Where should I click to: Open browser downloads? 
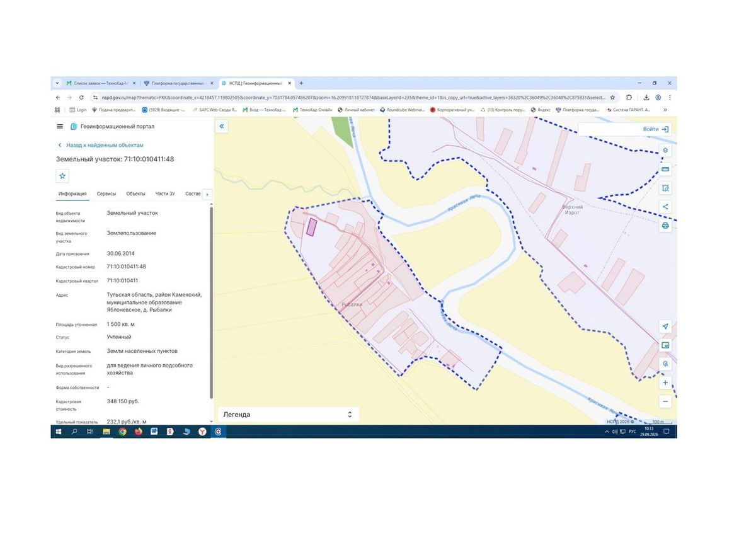[x=646, y=98]
